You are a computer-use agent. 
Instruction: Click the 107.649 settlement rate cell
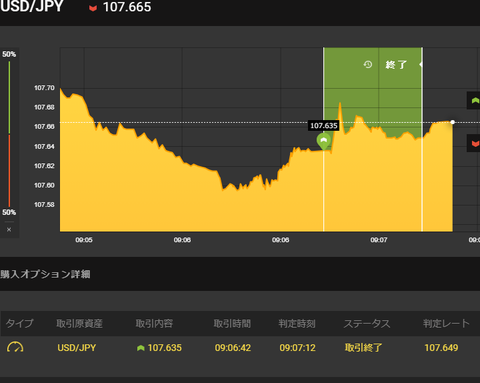tap(441, 348)
